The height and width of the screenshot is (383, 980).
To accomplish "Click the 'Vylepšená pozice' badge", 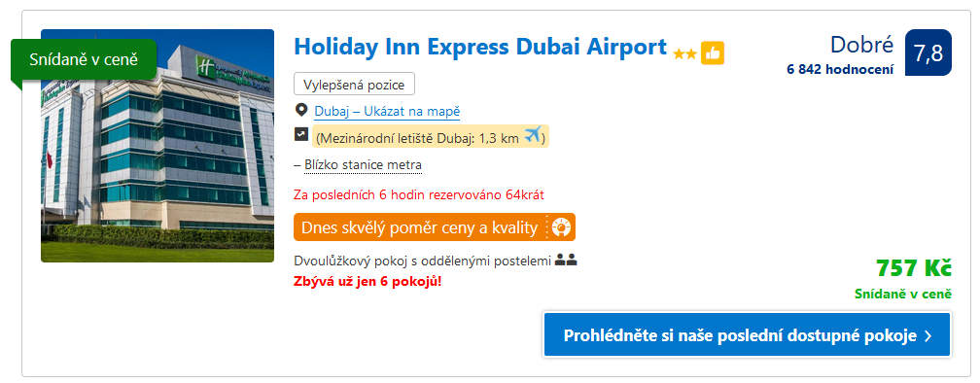I will (x=354, y=85).
